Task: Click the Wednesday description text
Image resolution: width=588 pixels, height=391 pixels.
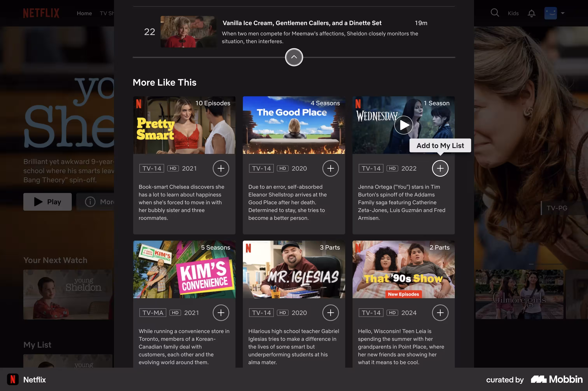Action: (402, 202)
